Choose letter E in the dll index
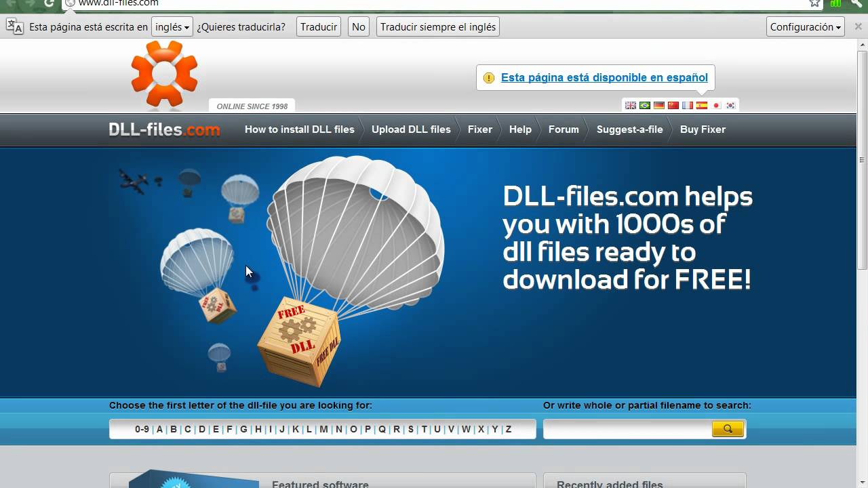 point(216,429)
